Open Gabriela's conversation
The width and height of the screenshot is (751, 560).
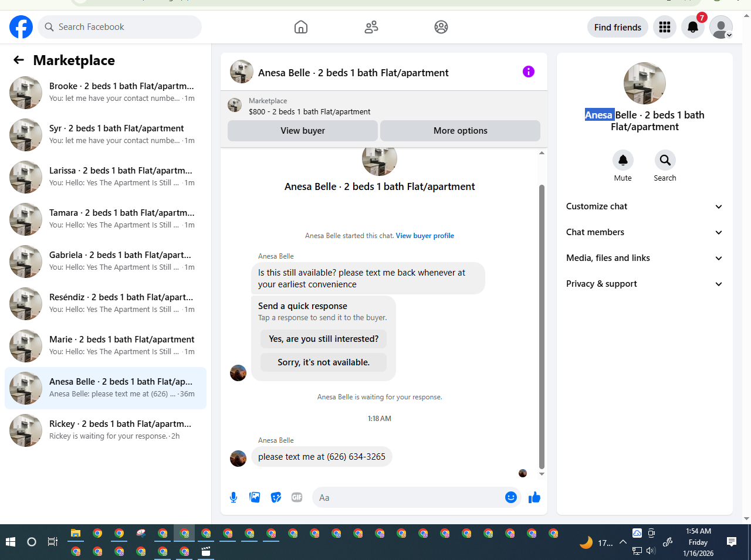pos(106,262)
